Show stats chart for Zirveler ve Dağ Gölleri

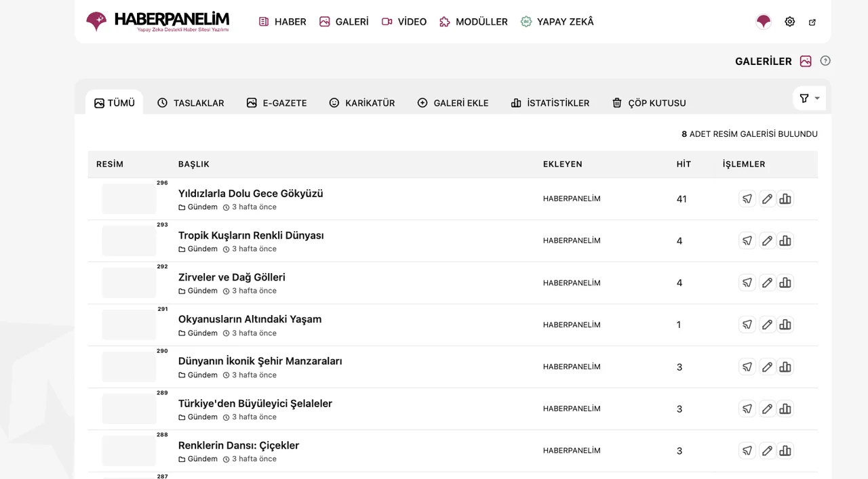[x=785, y=283]
